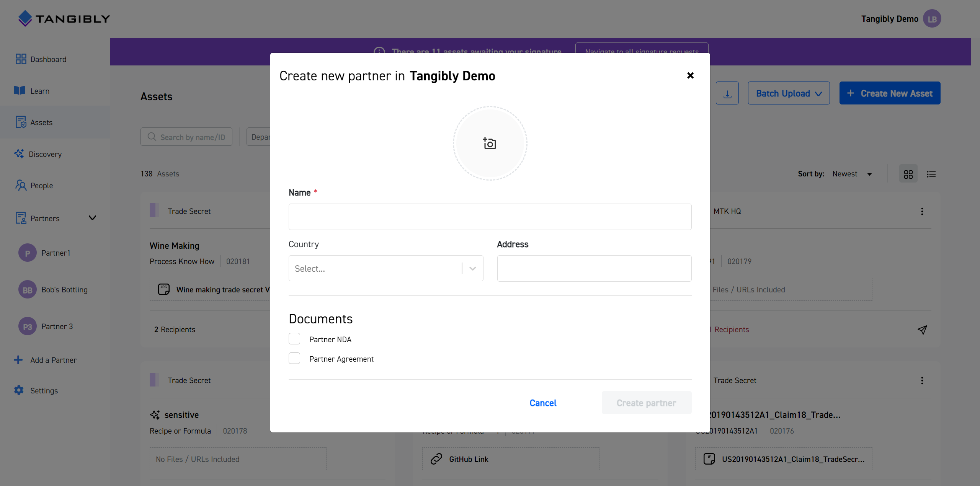This screenshot has height=486, width=980.
Task: Click the sensitive asset sparkle icon
Action: tap(155, 415)
